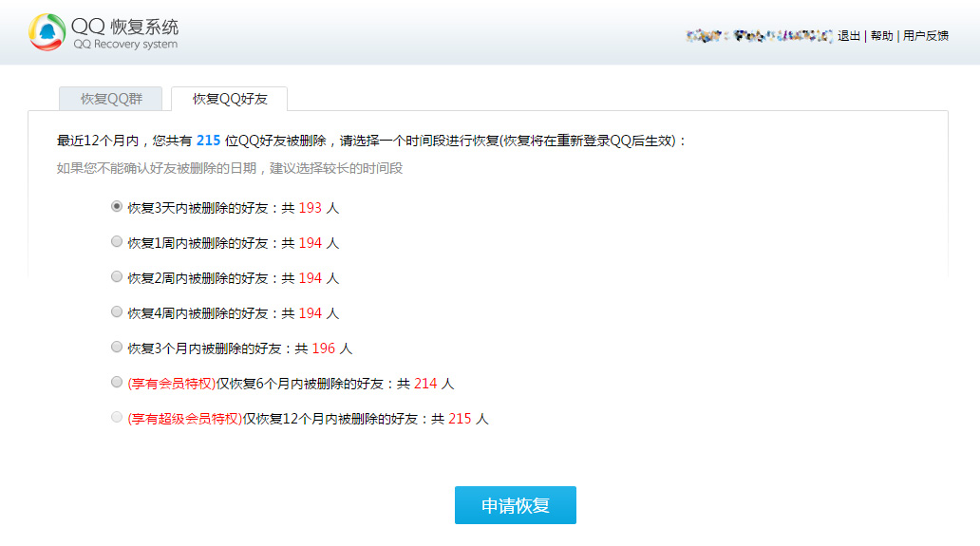
Task: Click the red 214 count text
Action: tap(425, 383)
